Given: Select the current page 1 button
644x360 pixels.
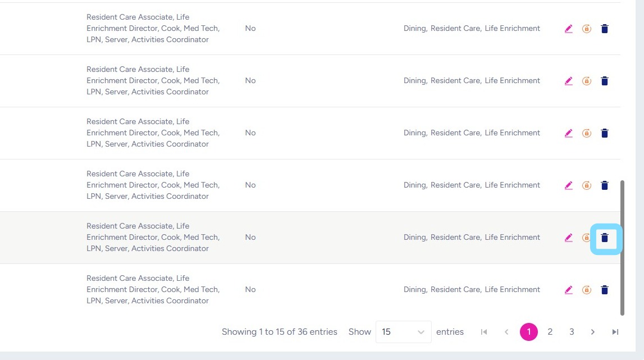Looking at the screenshot, I should 529,332.
